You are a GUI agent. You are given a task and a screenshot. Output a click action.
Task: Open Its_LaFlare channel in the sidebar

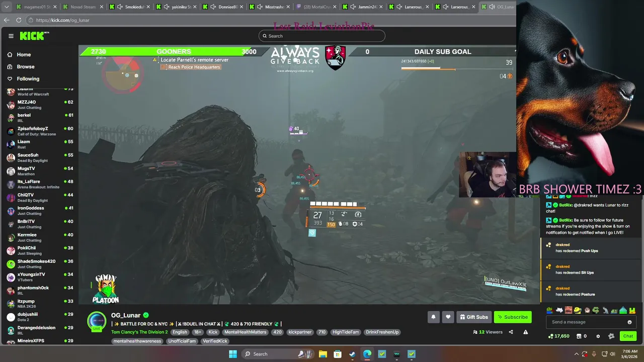pyautogui.click(x=39, y=184)
